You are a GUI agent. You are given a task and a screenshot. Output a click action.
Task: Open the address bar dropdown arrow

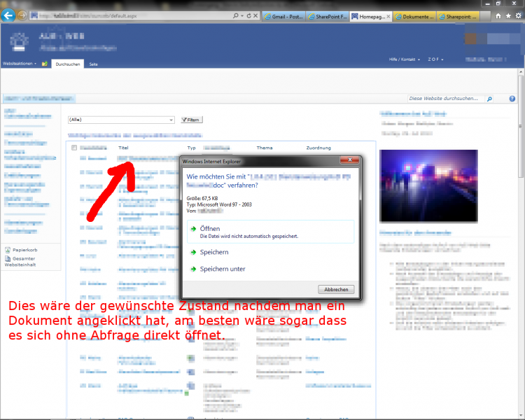[x=242, y=15]
